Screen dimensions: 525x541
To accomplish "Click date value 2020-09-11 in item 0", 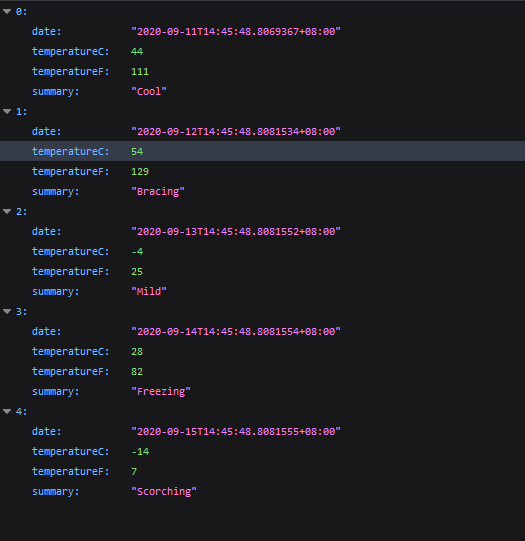I will coord(236,32).
